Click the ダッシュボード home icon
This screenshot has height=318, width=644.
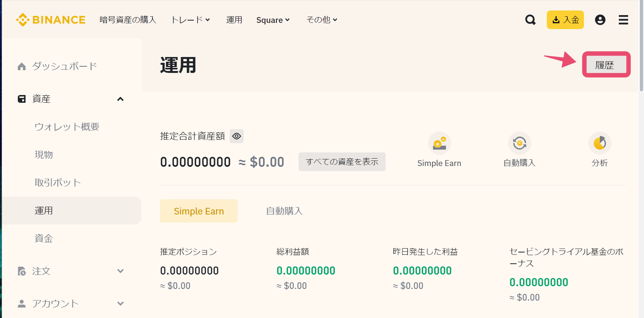(x=22, y=66)
